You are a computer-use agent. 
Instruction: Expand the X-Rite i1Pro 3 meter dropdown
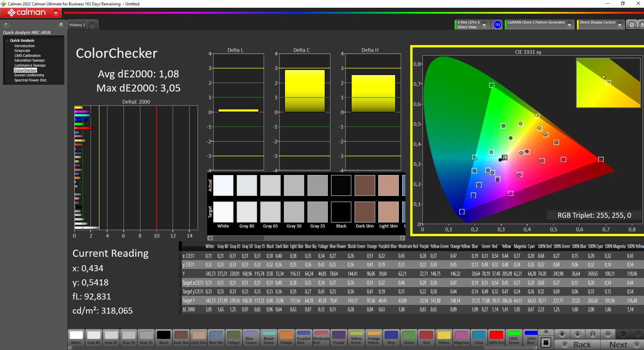[484, 25]
